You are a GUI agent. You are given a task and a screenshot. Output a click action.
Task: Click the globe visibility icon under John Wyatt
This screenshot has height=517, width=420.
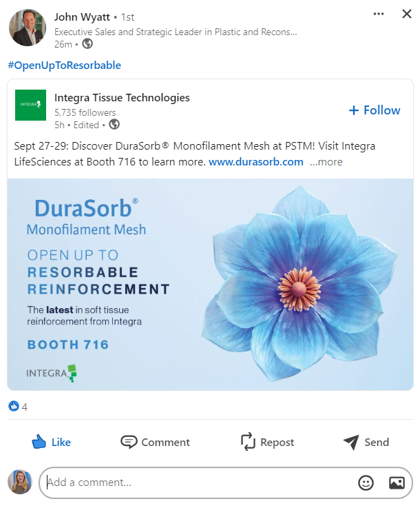(x=87, y=44)
